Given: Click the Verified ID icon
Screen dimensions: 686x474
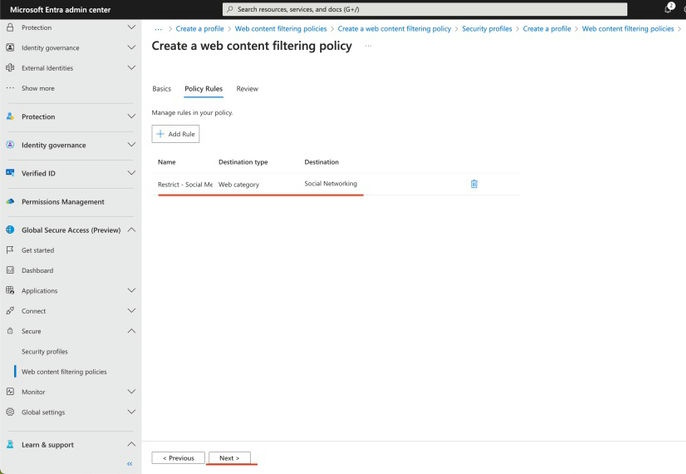Looking at the screenshot, I should (x=10, y=173).
